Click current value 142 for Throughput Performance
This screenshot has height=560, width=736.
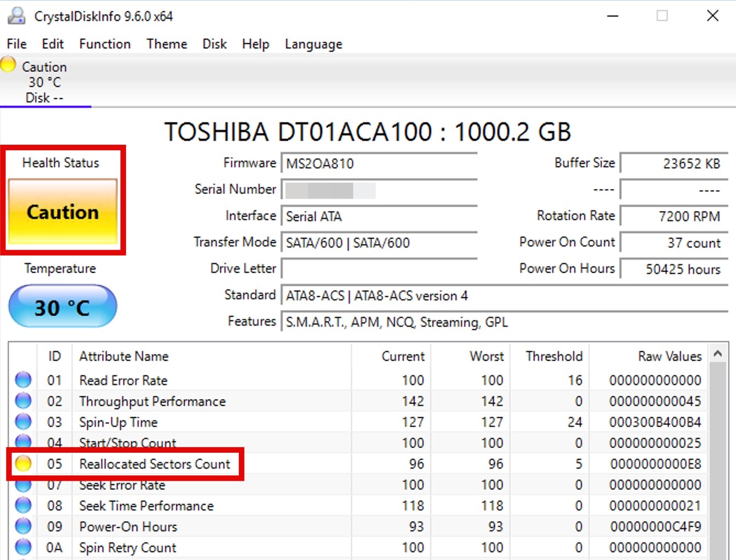[413, 401]
